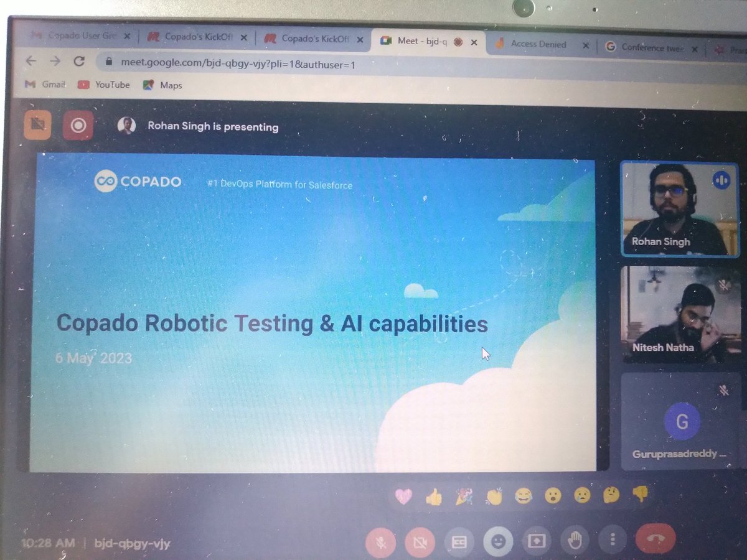The image size is (747, 560).
Task: Unmute the microphone
Action: pyautogui.click(x=381, y=542)
